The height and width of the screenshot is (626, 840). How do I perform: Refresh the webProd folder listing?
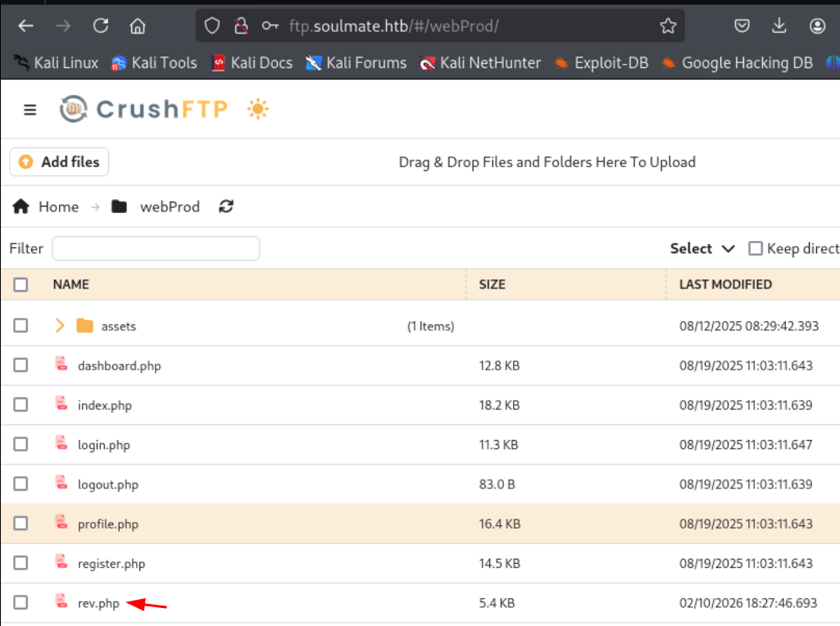pos(226,206)
